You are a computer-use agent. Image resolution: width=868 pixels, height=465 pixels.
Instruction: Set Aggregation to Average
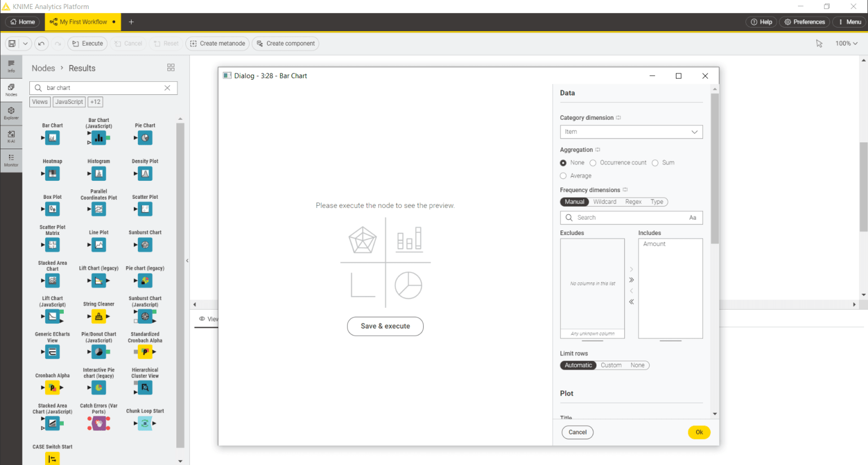563,176
